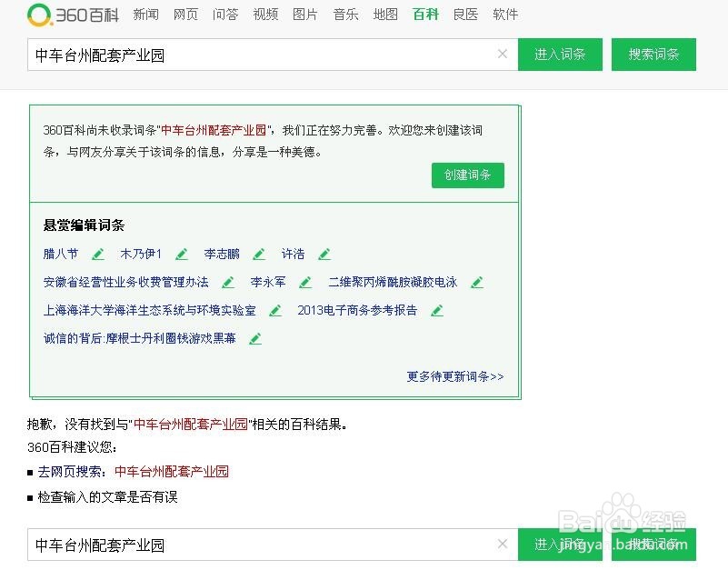Open the 许浩 entry link

[x=293, y=255]
